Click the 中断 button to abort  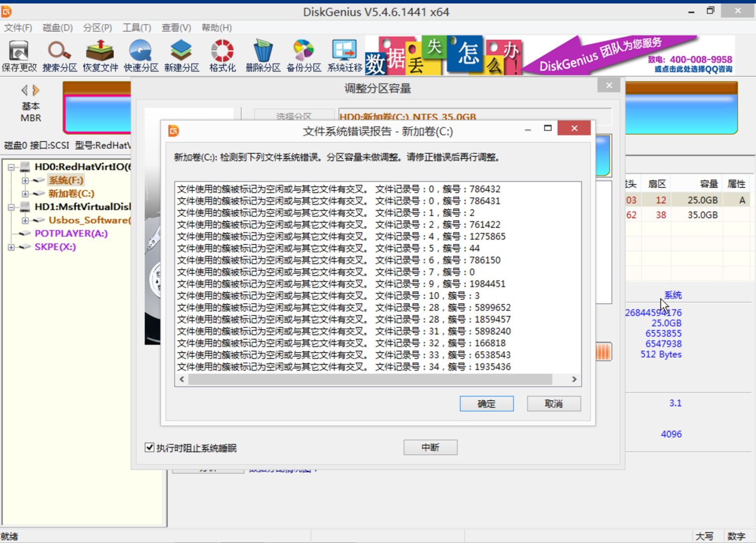430,447
